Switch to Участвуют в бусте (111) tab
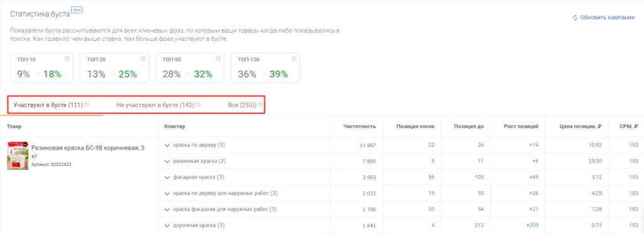 pyautogui.click(x=48, y=105)
